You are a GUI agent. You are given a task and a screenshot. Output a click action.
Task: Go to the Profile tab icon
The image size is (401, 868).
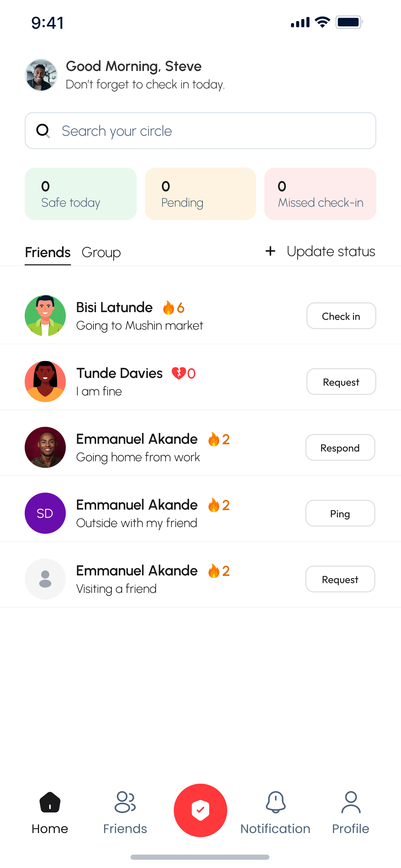point(350,802)
